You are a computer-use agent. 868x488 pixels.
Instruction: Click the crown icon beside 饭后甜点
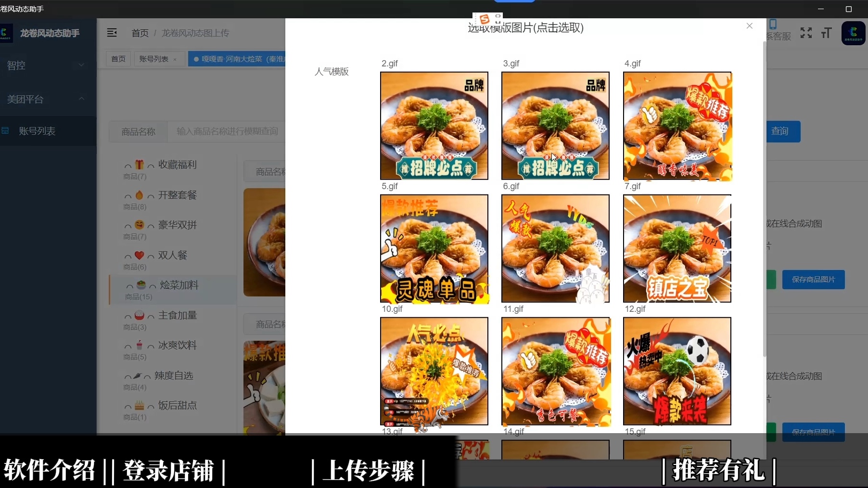point(140,405)
